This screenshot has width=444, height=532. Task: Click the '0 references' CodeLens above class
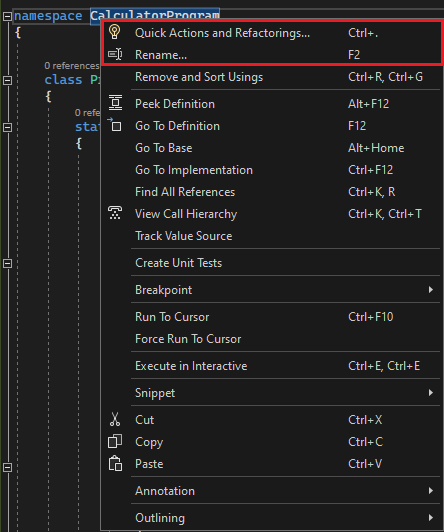tap(72, 65)
